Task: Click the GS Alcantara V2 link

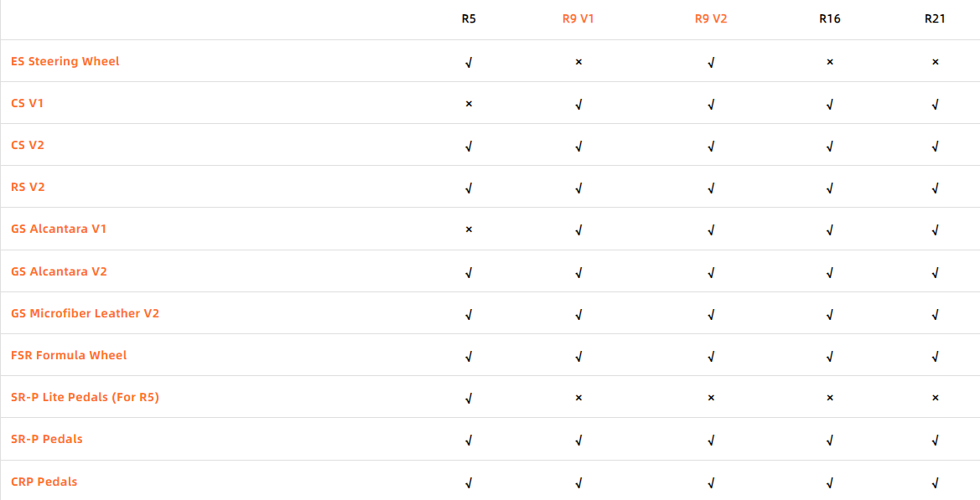Action: click(59, 271)
